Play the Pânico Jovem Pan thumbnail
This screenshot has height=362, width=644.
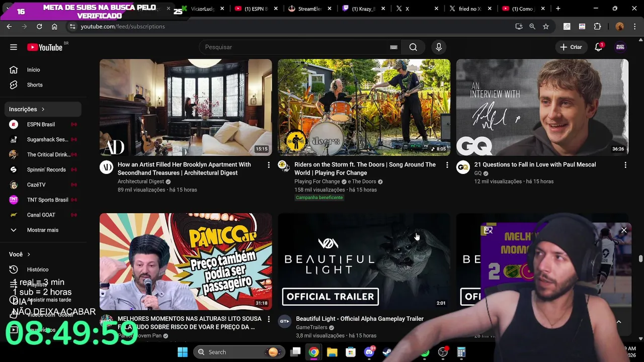coord(186,261)
